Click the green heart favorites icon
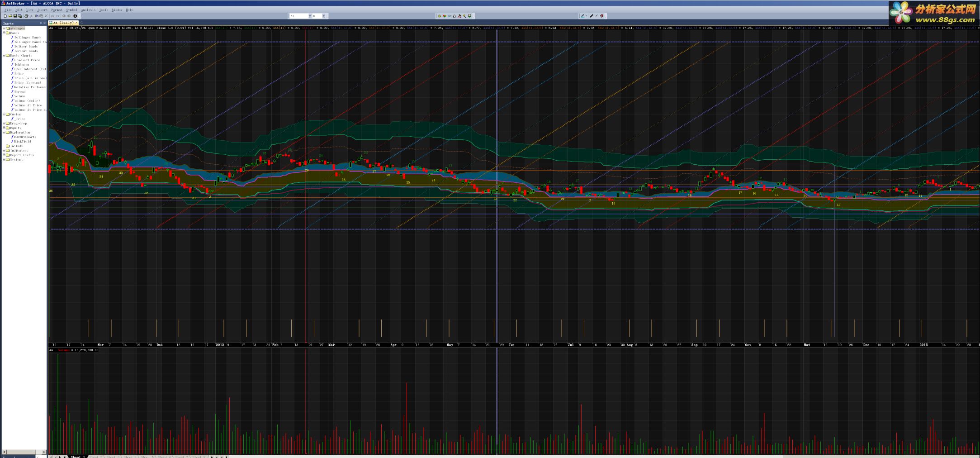This screenshot has width=980, height=458. click(445, 16)
